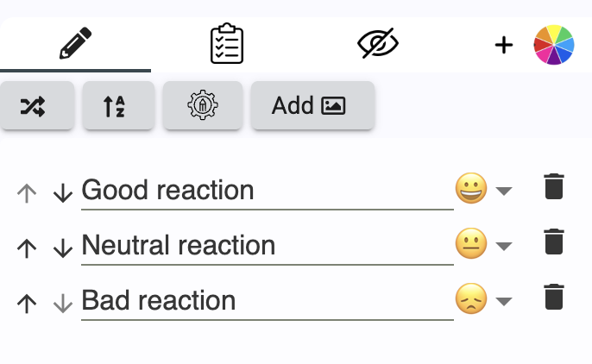Move Good reaction down one position

[62, 192]
